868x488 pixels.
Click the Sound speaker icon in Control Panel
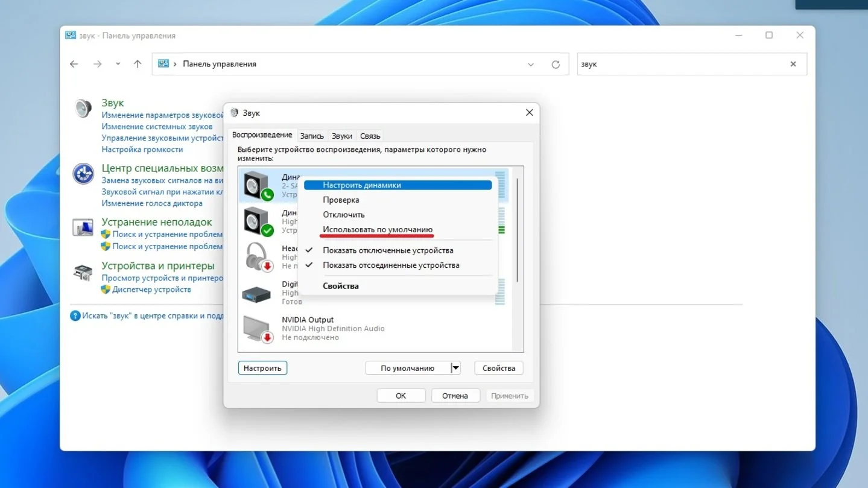[83, 109]
